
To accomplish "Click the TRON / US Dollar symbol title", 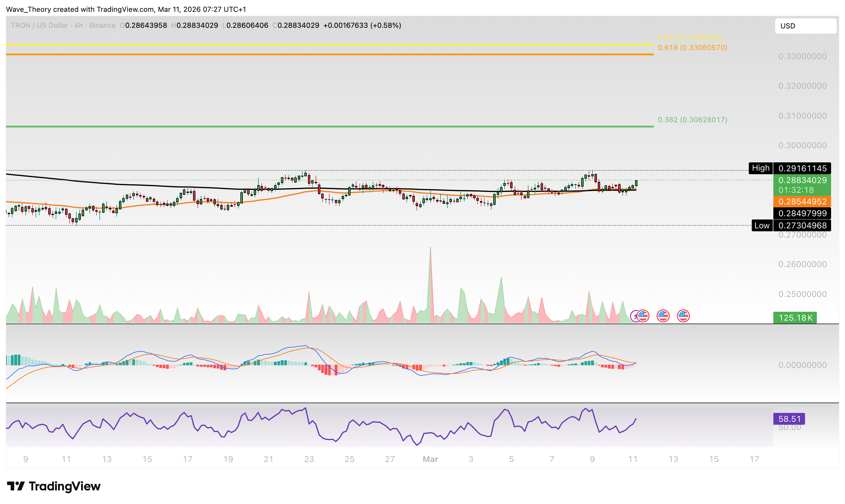I will [x=39, y=25].
